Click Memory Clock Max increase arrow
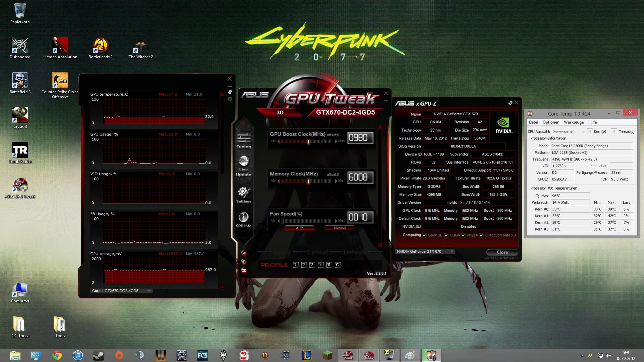 [x=336, y=181]
